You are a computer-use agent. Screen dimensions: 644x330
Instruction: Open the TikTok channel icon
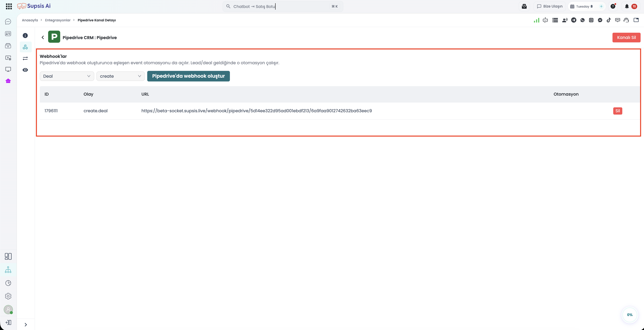[609, 20]
